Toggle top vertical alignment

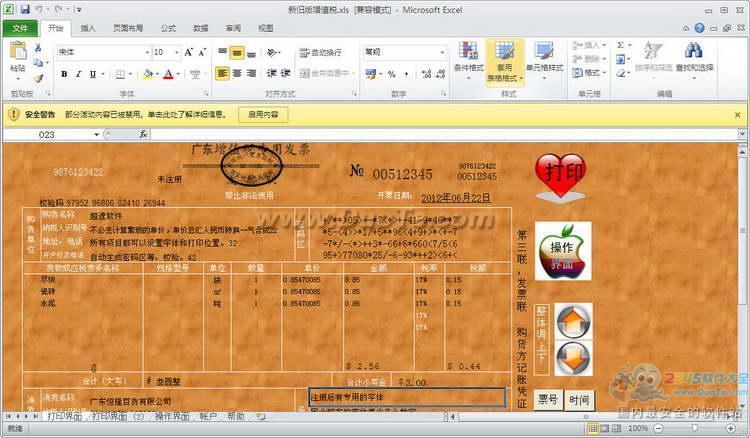pyautogui.click(x=222, y=52)
